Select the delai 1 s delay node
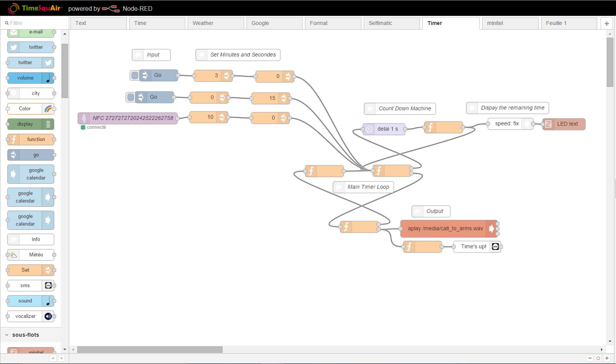Screen dimensions: 616x364 coord(384,129)
